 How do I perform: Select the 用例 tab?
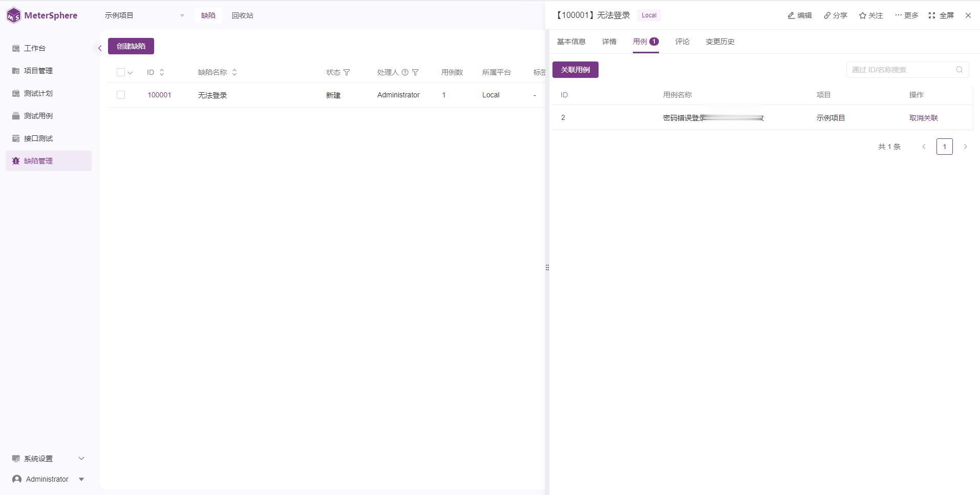pos(646,42)
